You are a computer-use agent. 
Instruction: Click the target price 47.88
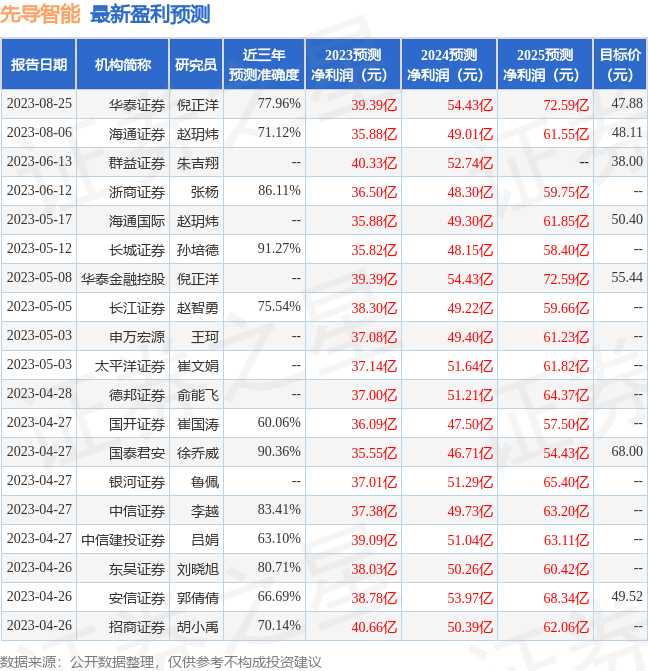pyautogui.click(x=627, y=103)
